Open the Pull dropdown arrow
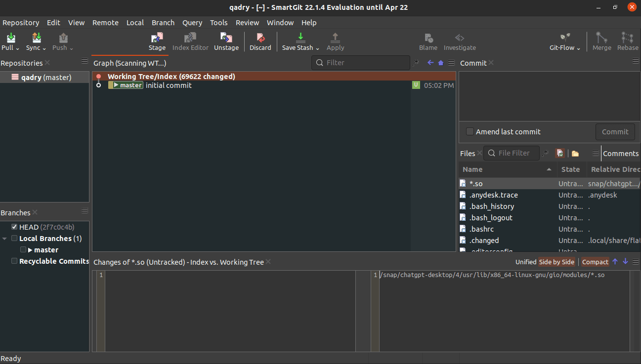This screenshot has width=641, height=364. 17,48
